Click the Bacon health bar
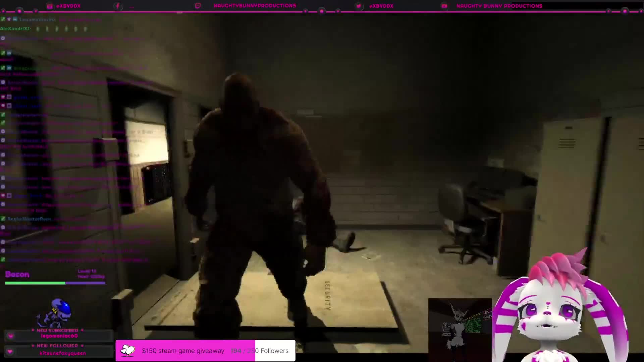Screen dimensions: 644x362 (55, 283)
